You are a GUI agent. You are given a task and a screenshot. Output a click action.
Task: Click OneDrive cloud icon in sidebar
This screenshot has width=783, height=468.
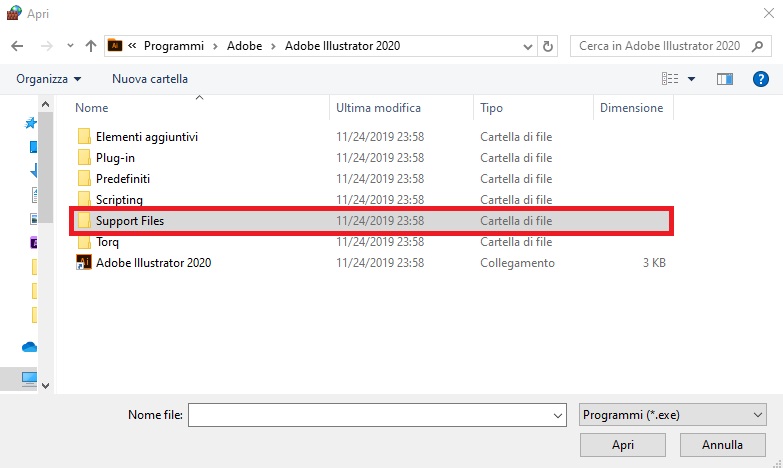[29, 347]
